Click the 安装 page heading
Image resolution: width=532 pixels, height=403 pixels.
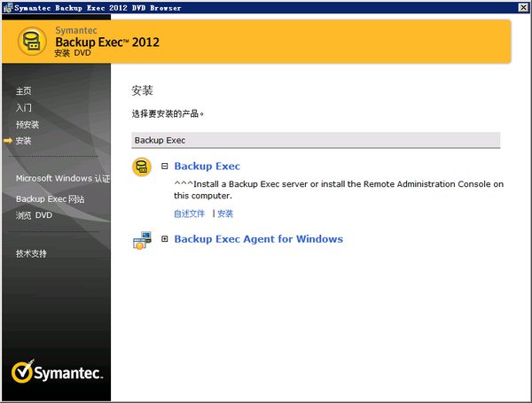coord(142,90)
